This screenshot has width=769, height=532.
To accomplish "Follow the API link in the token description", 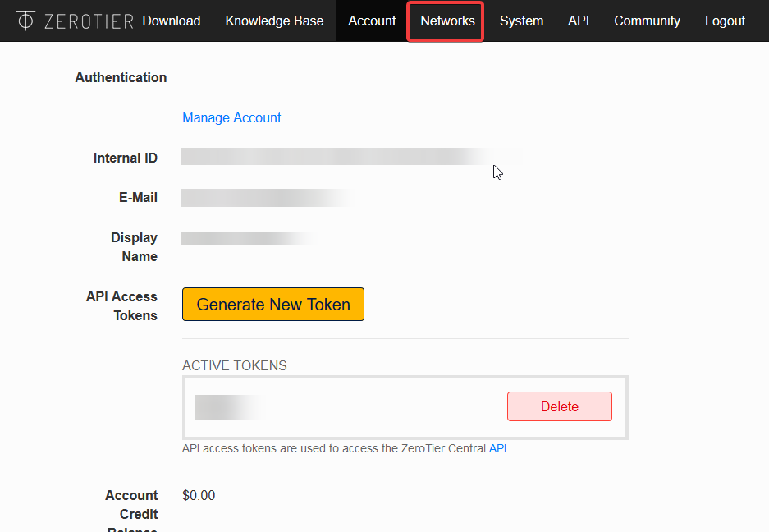I will (x=497, y=448).
